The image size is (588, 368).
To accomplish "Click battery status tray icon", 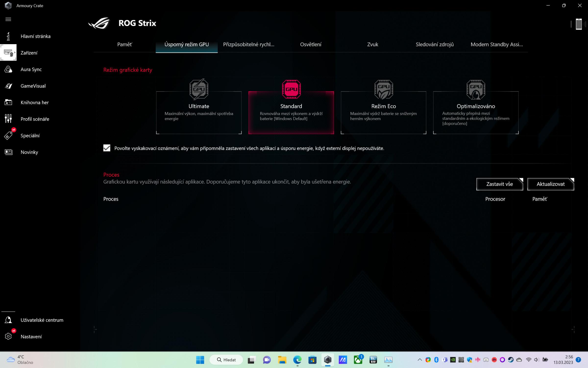I will [545, 360].
